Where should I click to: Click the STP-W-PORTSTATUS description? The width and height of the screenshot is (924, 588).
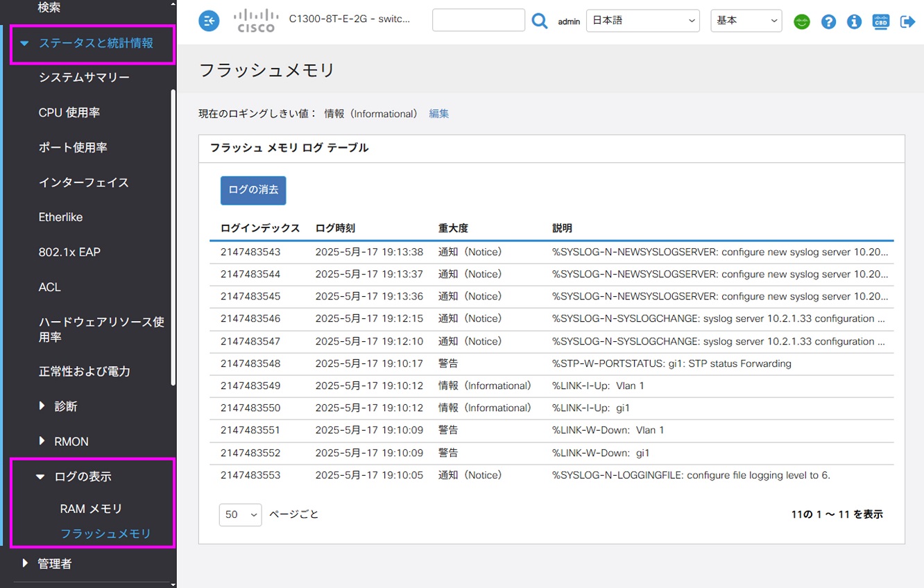(x=671, y=363)
